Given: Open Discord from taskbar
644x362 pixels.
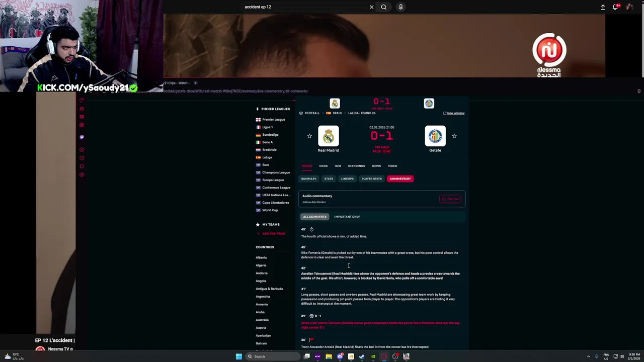Looking at the screenshot, I should pos(340,356).
